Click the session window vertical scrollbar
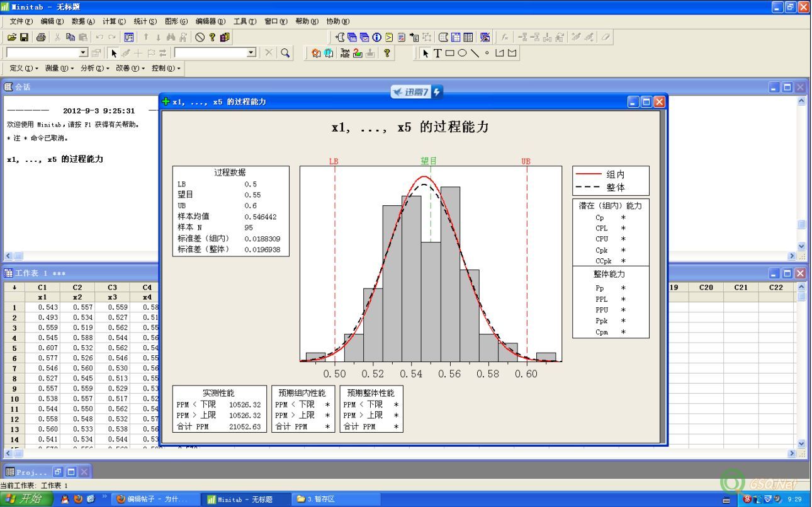Screen dimensions: 812x507 tap(801, 173)
